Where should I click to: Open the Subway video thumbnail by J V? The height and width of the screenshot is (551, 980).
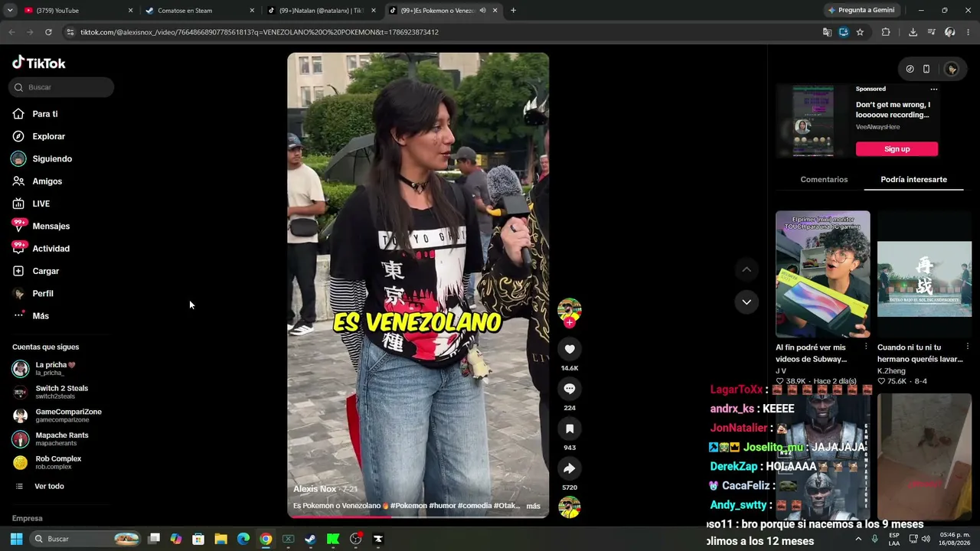point(823,274)
